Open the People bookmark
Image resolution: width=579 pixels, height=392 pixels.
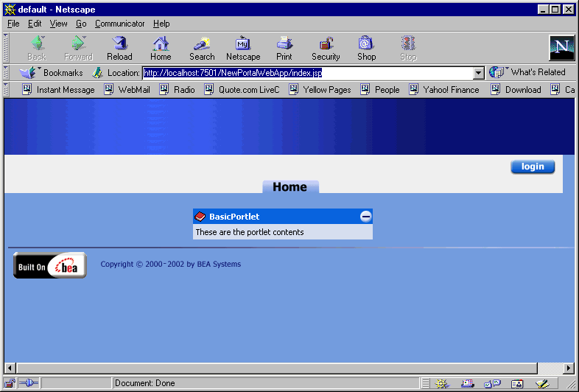click(x=380, y=89)
